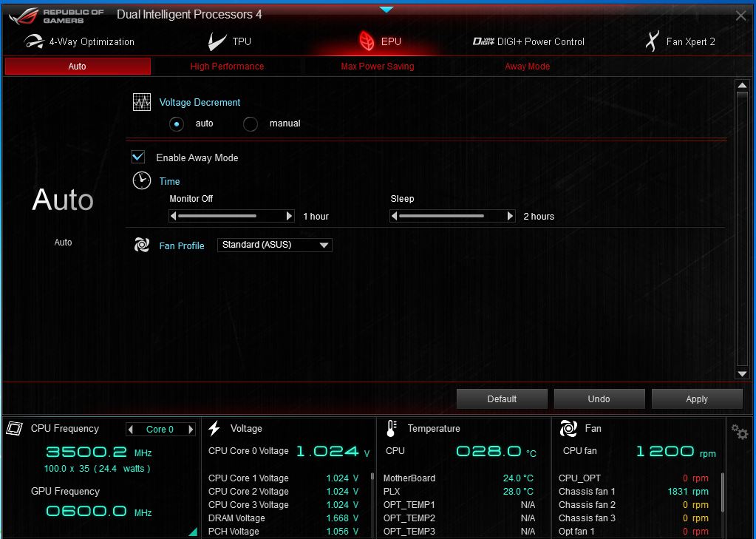Open monitor settings gear icon
Screen dimensions: 756x539
tap(739, 431)
